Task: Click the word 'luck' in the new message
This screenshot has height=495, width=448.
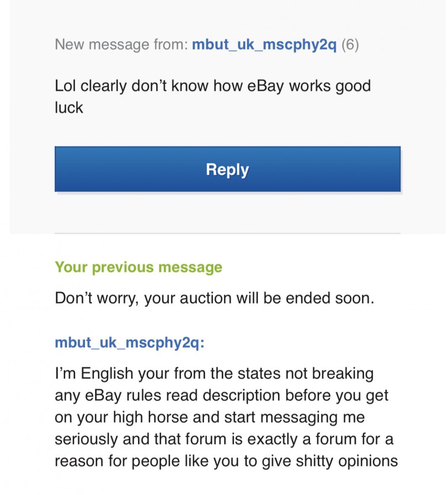Action: tap(69, 108)
